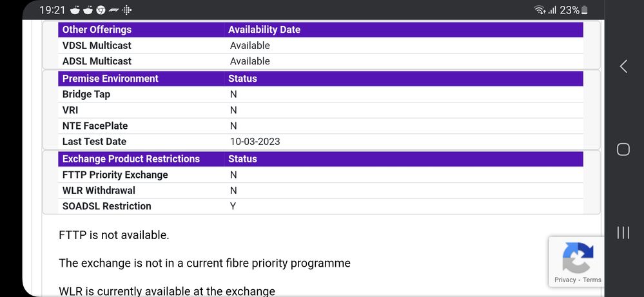Open the recent apps overview button
Viewport: 644px width, 297px height.
(623, 233)
